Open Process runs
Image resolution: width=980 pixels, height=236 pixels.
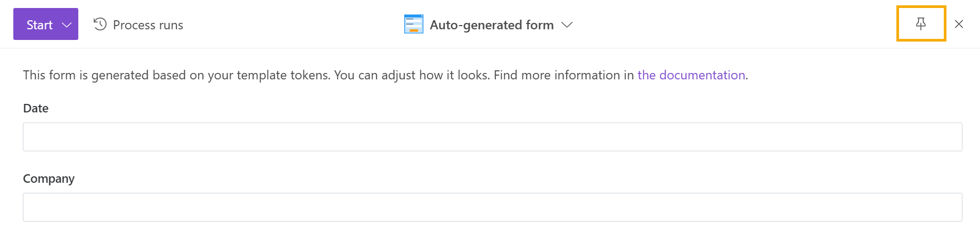[x=138, y=25]
